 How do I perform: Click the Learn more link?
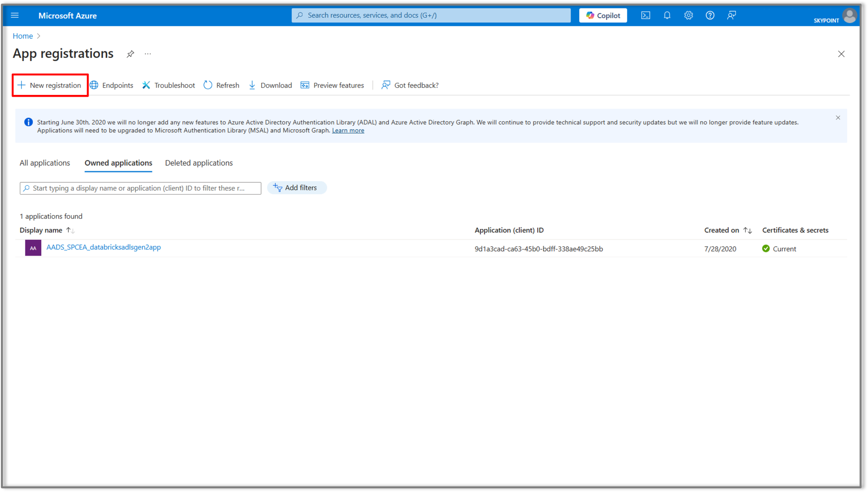pyautogui.click(x=348, y=131)
